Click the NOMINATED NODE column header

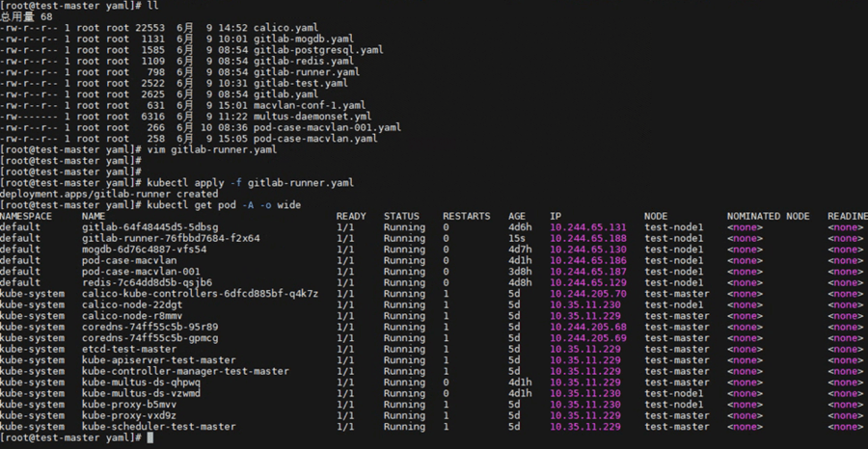768,217
